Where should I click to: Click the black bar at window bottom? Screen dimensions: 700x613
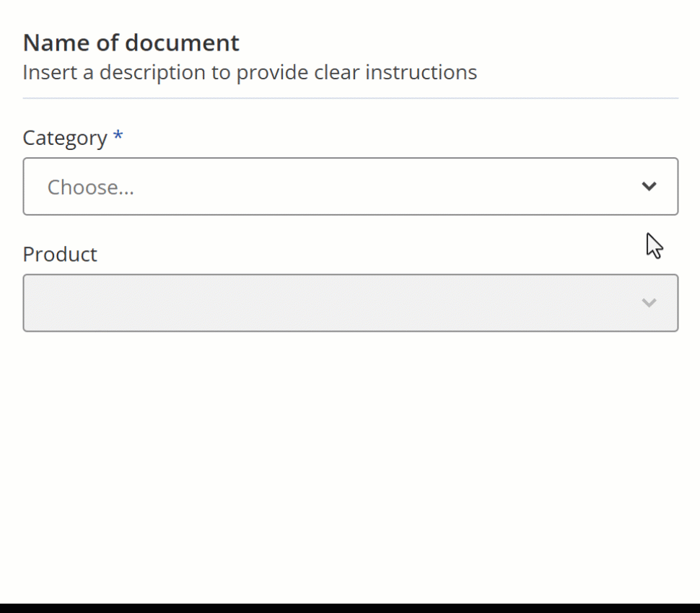pos(350,608)
